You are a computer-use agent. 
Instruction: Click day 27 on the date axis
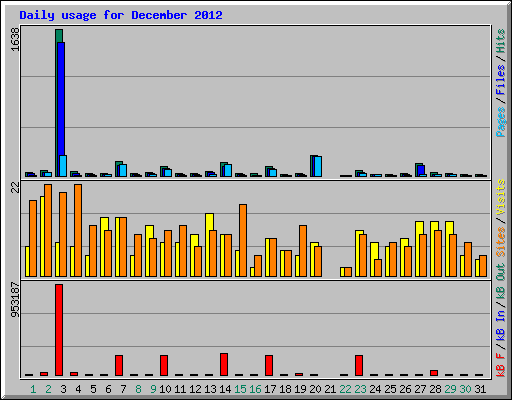click(420, 389)
